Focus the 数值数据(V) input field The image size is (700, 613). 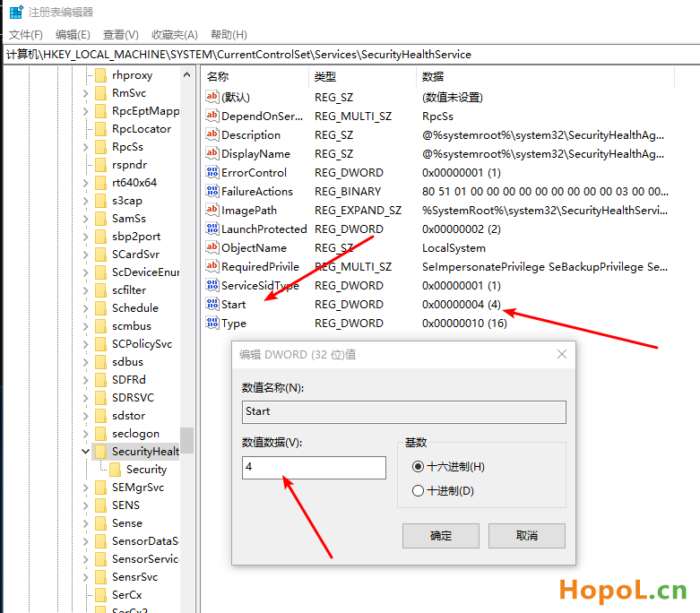tap(314, 468)
